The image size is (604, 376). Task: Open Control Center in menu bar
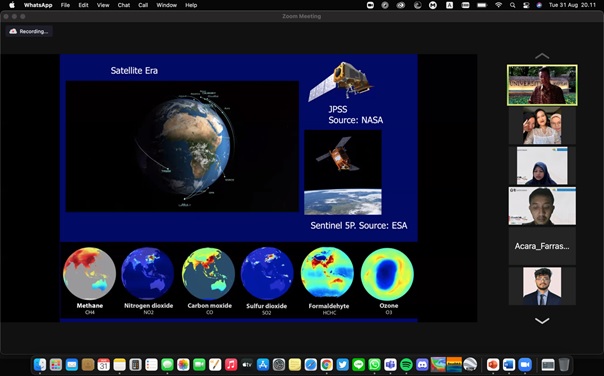click(526, 5)
